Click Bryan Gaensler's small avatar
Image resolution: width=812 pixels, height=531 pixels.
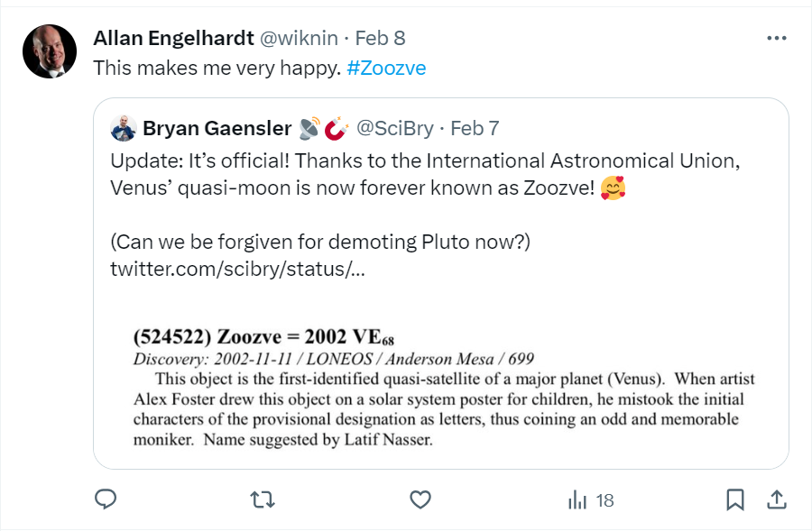[123, 128]
